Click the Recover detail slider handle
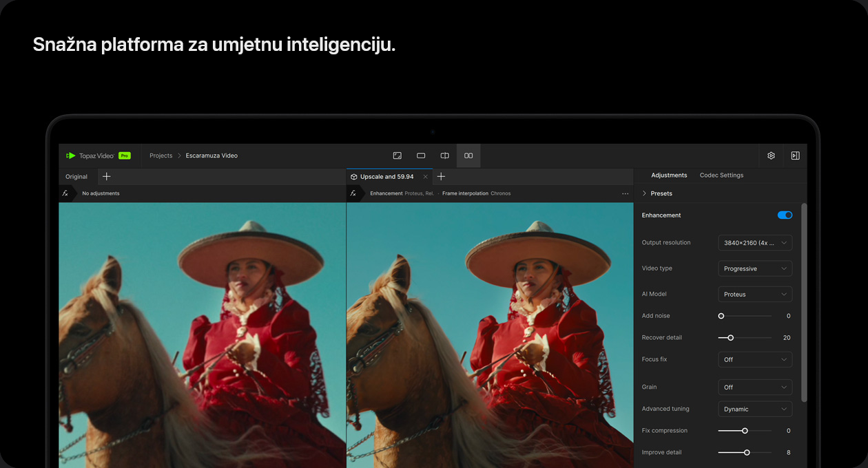The height and width of the screenshot is (468, 868). (x=731, y=338)
